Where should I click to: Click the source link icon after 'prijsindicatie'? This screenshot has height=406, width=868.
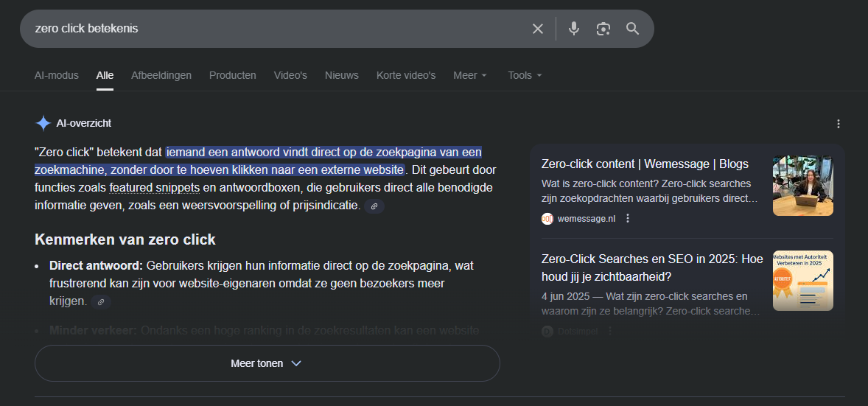[374, 206]
